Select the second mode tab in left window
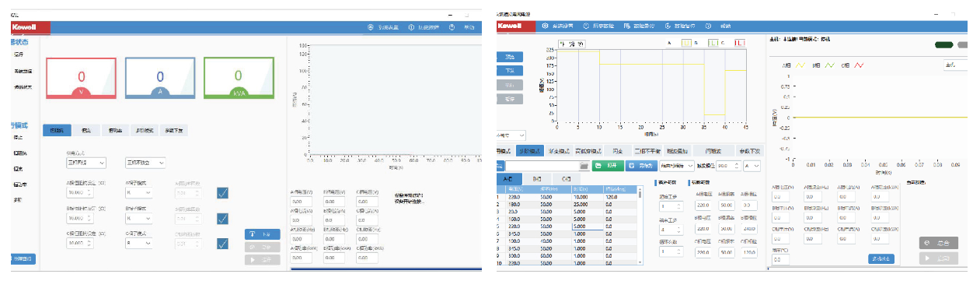 [86, 130]
